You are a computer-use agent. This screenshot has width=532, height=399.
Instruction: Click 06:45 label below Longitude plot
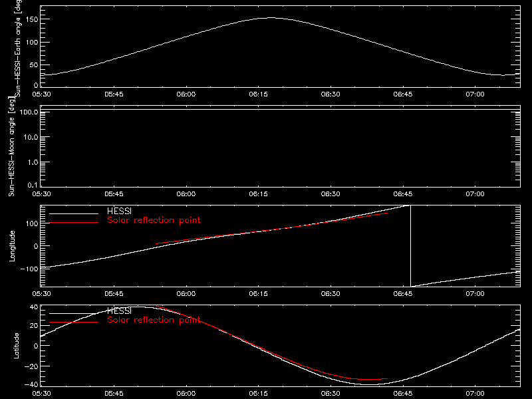click(403, 293)
